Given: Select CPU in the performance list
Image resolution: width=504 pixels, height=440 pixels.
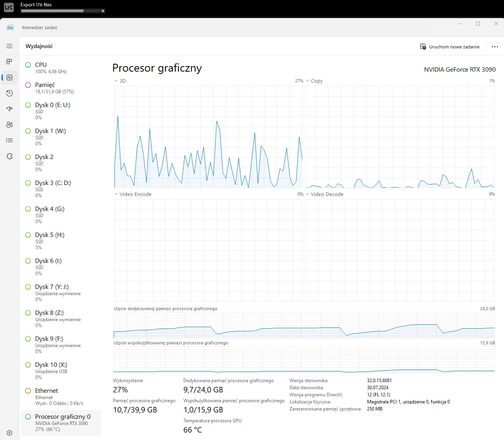Looking at the screenshot, I should [x=61, y=68].
